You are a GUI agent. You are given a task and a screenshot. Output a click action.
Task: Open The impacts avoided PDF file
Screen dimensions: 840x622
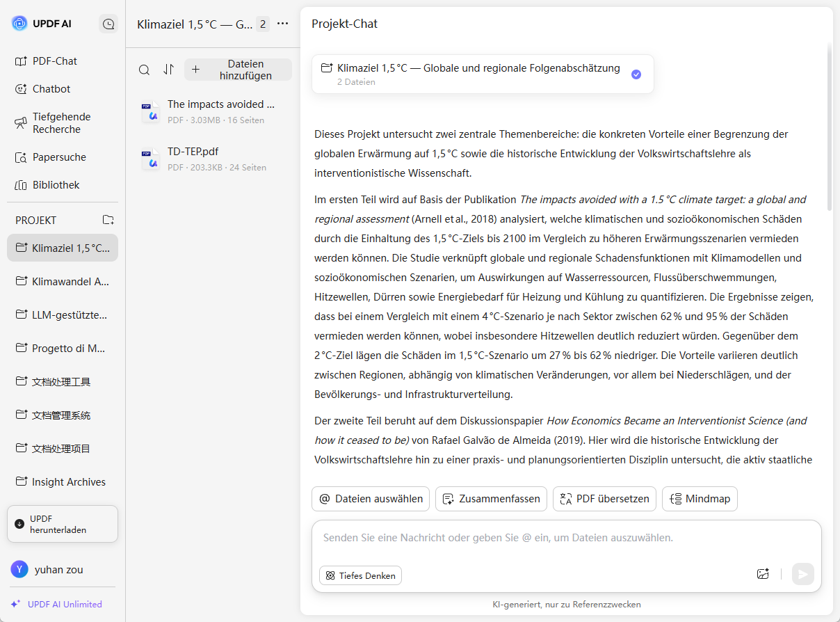pyautogui.click(x=212, y=111)
